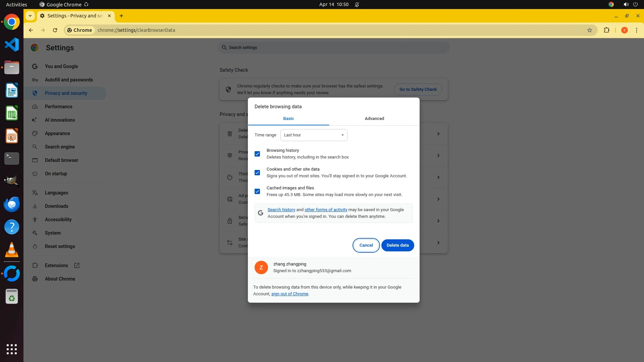
Task: Click the bookmark star icon
Action: (x=590, y=30)
